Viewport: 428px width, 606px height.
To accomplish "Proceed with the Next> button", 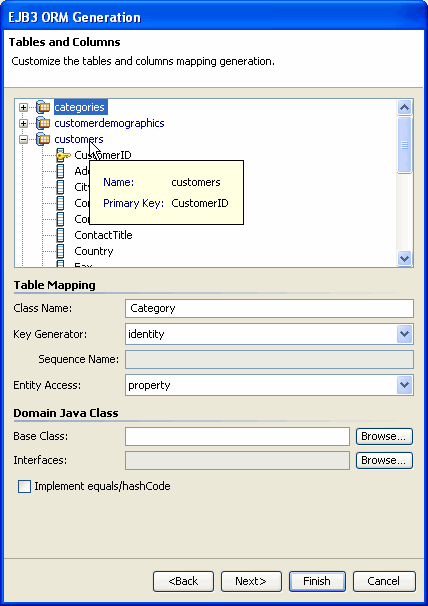I will pyautogui.click(x=251, y=581).
